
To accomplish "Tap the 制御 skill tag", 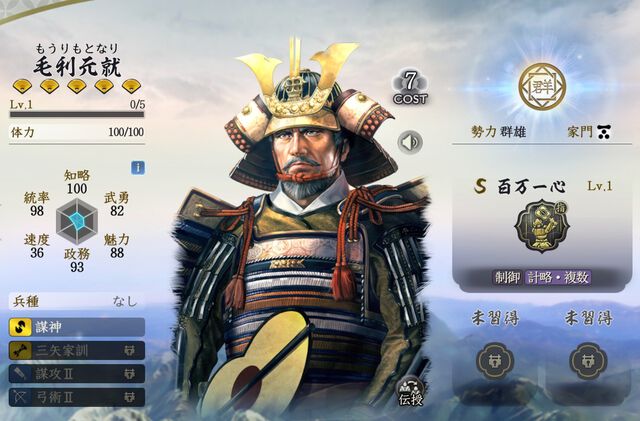I will tap(508, 278).
